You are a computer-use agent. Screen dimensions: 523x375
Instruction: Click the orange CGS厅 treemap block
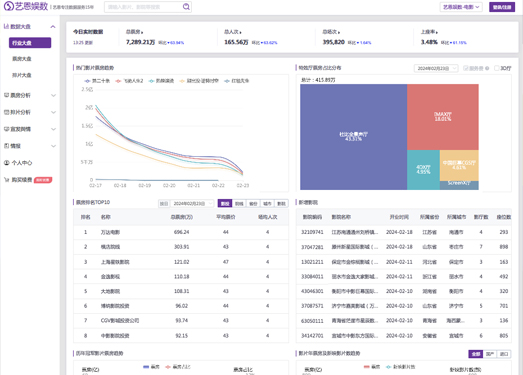[x=459, y=165]
